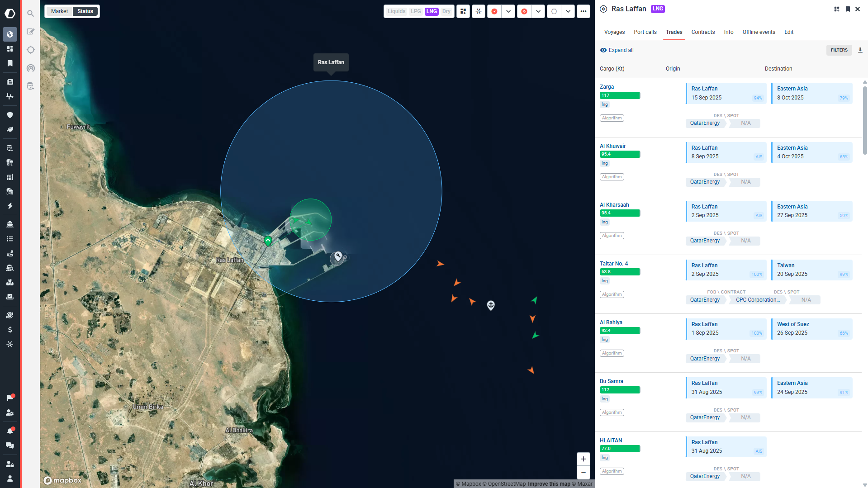Image resolution: width=868 pixels, height=488 pixels.
Task: Zoom out on the map
Action: (x=583, y=472)
